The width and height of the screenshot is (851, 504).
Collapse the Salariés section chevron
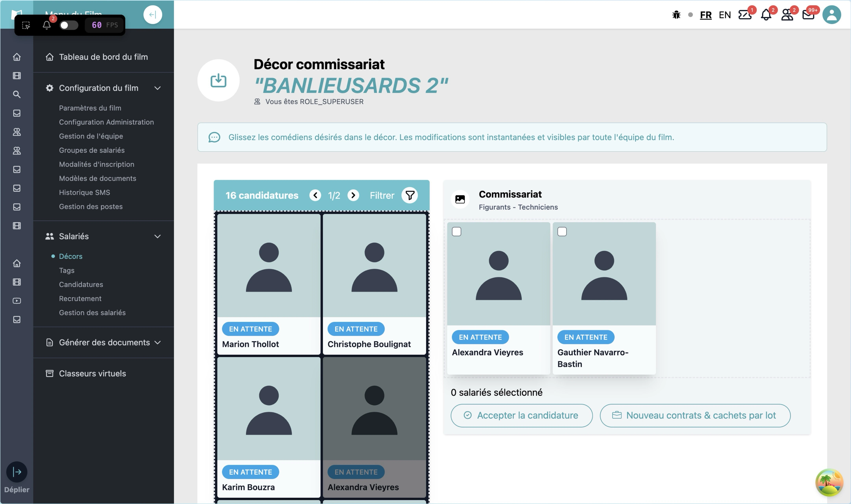[x=157, y=236]
